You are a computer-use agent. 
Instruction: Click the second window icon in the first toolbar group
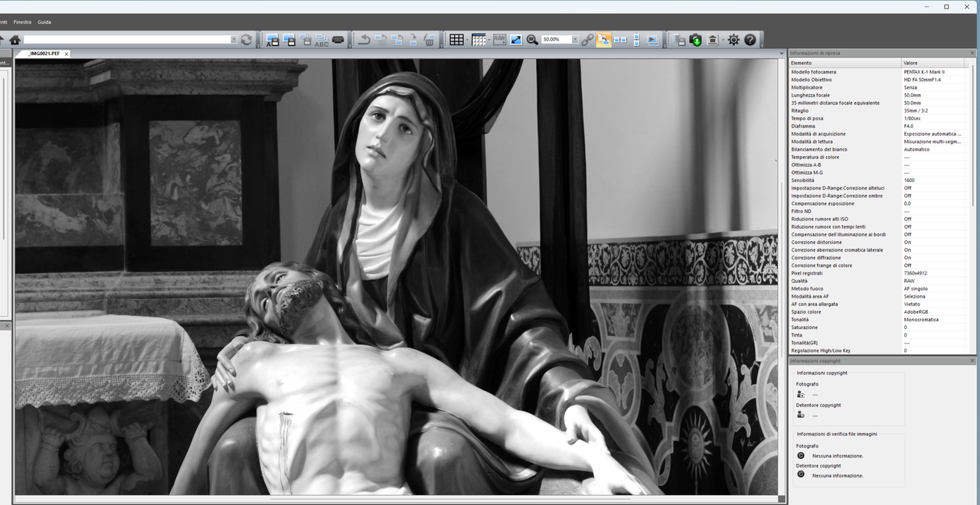289,40
